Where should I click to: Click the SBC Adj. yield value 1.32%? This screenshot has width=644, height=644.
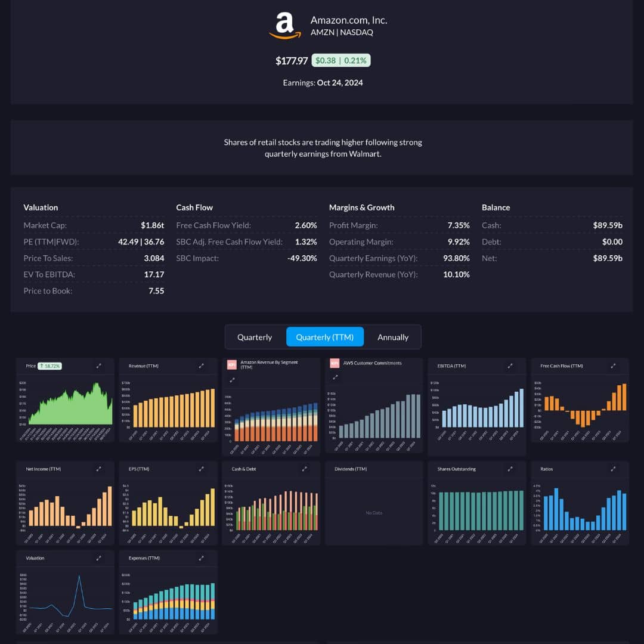(306, 241)
